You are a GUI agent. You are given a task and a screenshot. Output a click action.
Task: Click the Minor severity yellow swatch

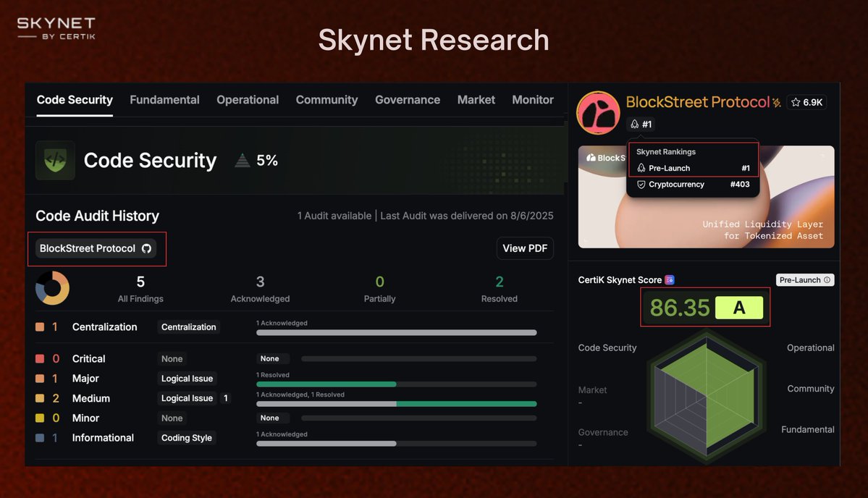pyautogui.click(x=40, y=418)
